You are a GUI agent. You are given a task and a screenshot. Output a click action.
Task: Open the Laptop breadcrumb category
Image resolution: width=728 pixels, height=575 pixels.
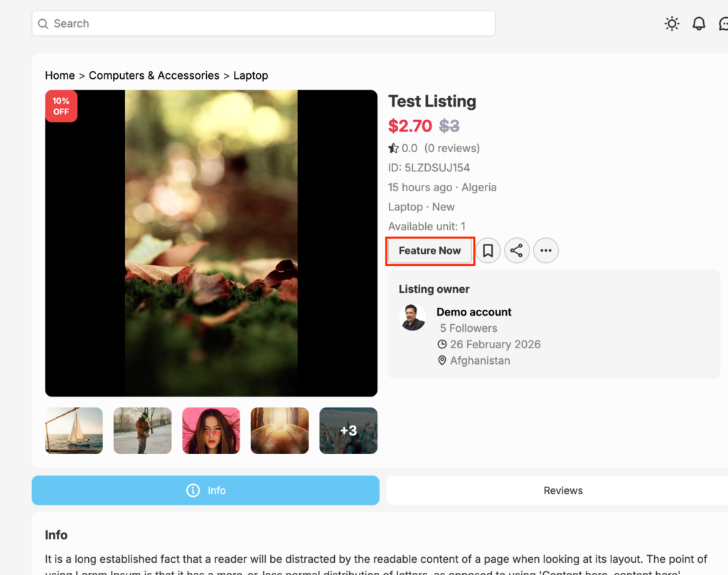(x=251, y=75)
